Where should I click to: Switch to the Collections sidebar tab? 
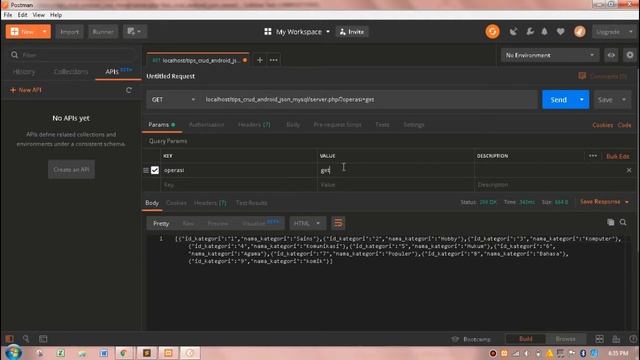pyautogui.click(x=71, y=72)
